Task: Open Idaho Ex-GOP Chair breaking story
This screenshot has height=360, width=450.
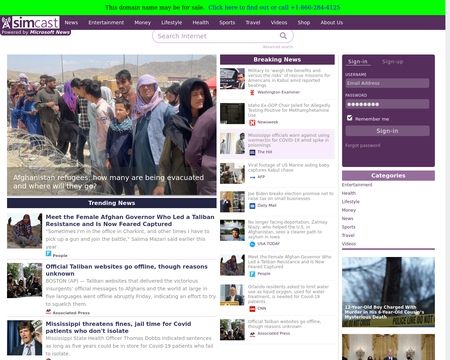Action: click(x=289, y=110)
